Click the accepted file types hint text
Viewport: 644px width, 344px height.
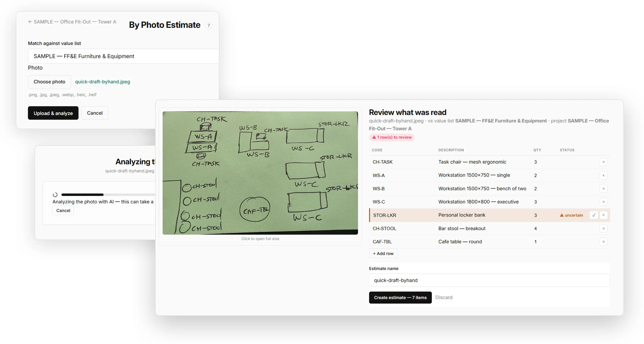tap(62, 95)
